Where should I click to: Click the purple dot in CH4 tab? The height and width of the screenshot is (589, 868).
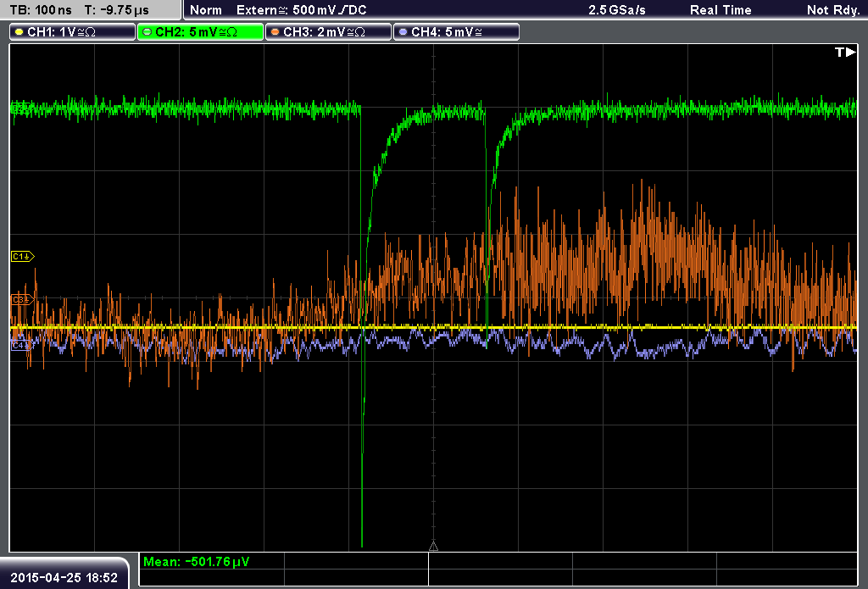(x=403, y=32)
